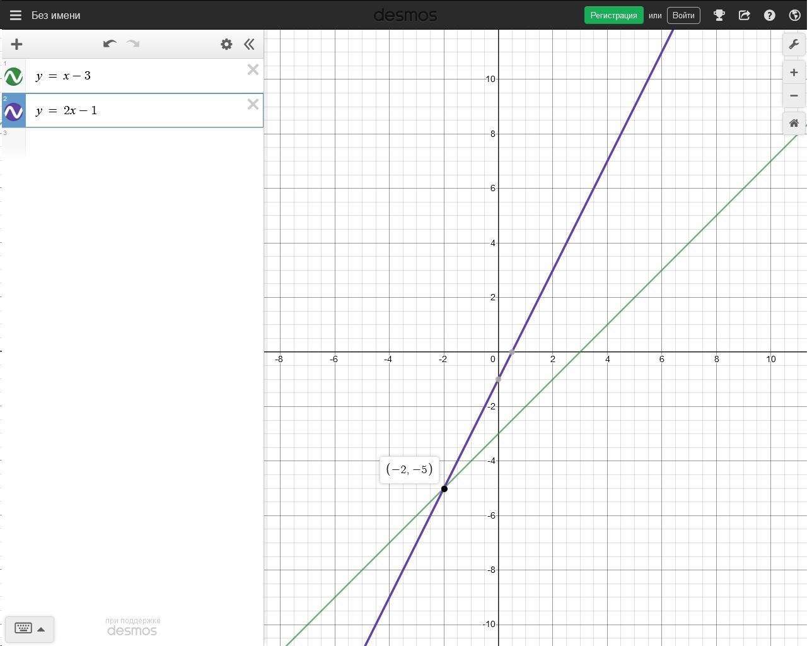Open the hamburger main menu
The image size is (812, 646).
click(x=16, y=15)
